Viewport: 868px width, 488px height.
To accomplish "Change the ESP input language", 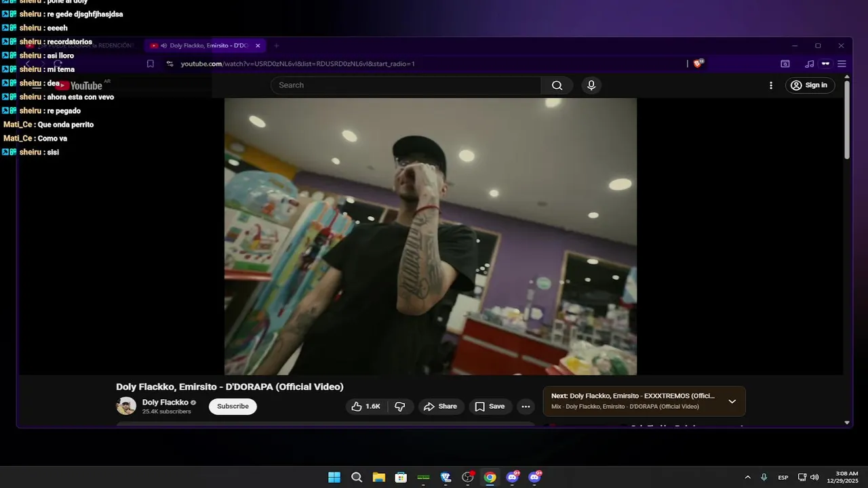I will click(783, 477).
